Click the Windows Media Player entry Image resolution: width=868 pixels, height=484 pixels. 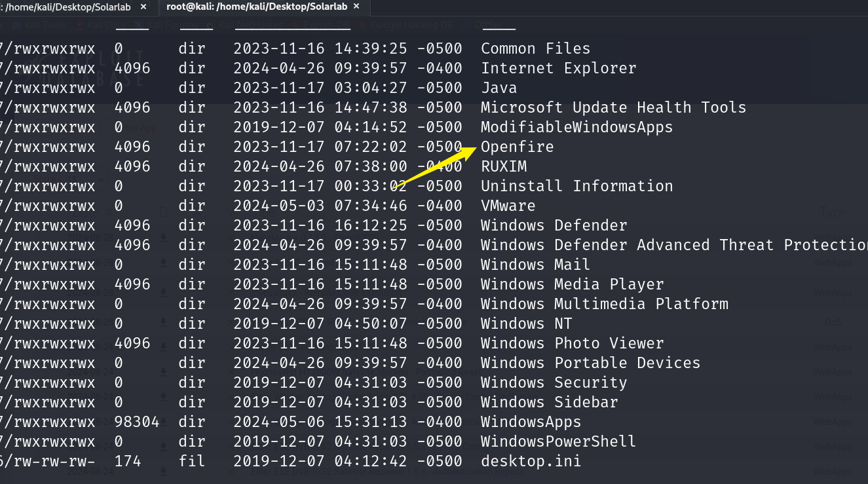coord(572,284)
